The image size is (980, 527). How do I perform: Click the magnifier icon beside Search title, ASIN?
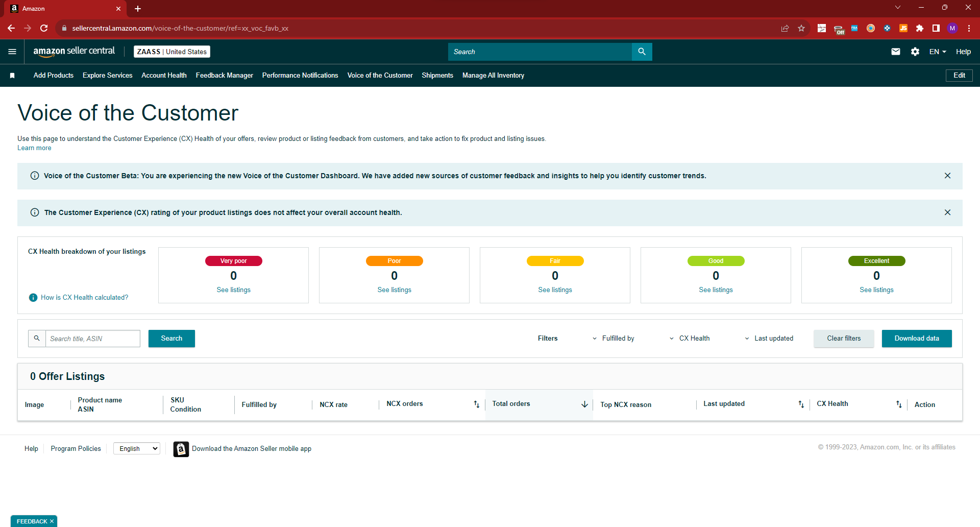pos(37,339)
